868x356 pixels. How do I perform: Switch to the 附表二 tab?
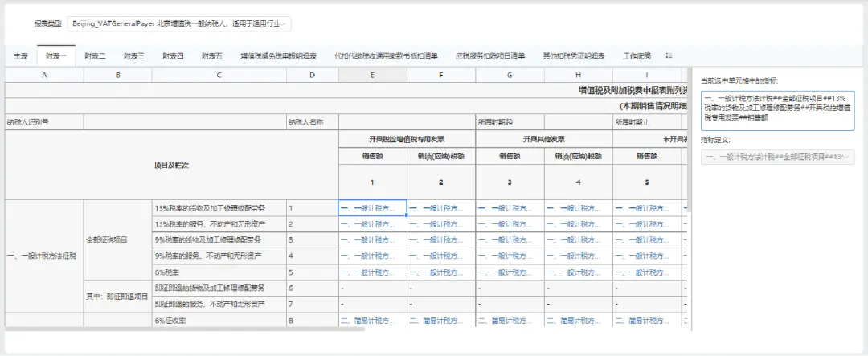95,56
